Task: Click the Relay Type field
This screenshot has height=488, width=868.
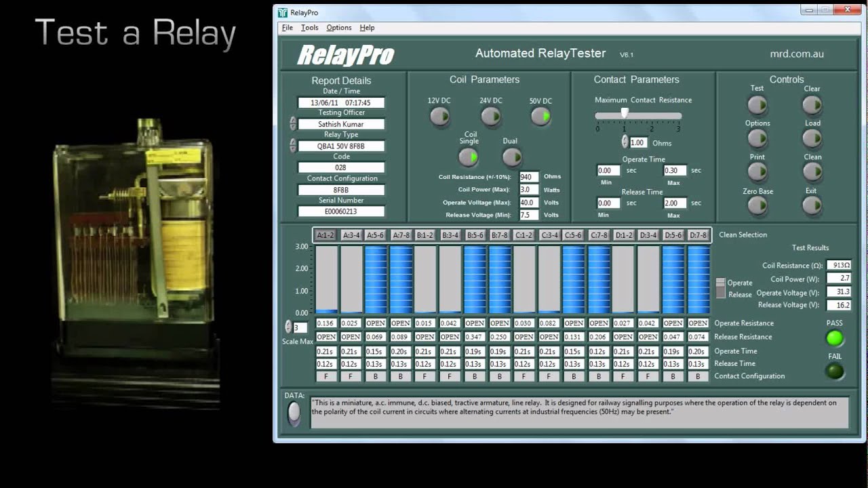Action: pos(341,146)
